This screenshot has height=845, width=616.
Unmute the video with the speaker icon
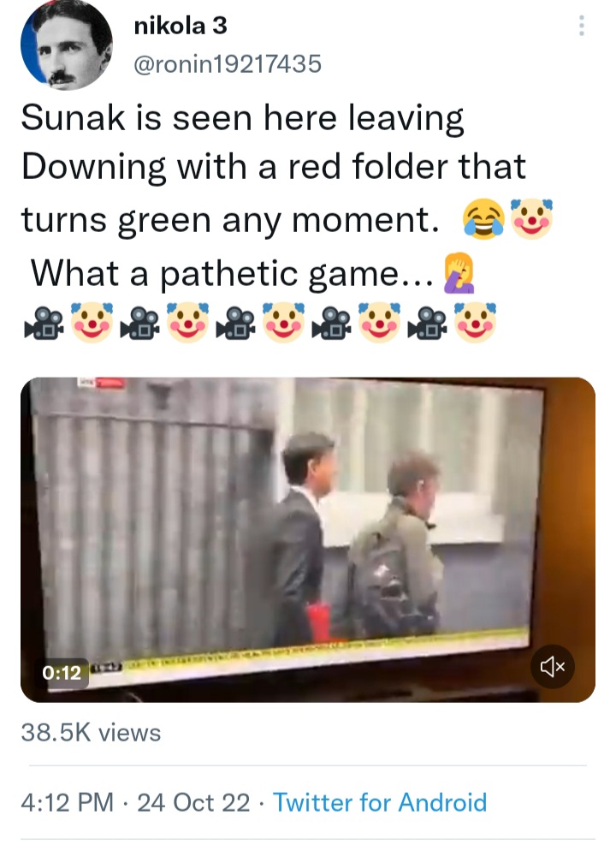[x=553, y=667]
